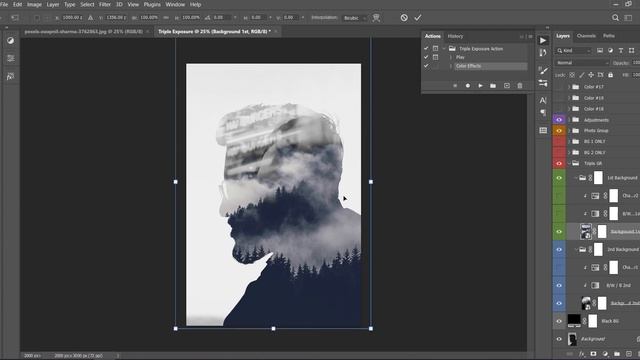Open the Window menu
The width and height of the screenshot is (640, 360).
point(175,4)
